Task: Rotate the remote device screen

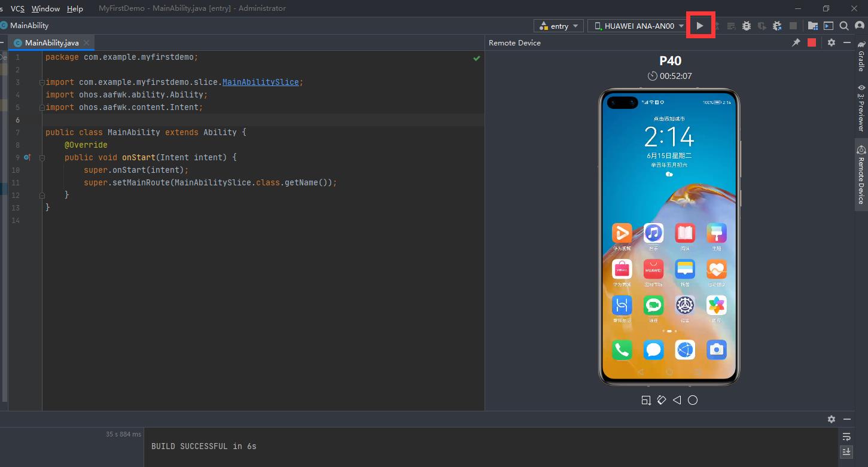Action: (x=662, y=400)
